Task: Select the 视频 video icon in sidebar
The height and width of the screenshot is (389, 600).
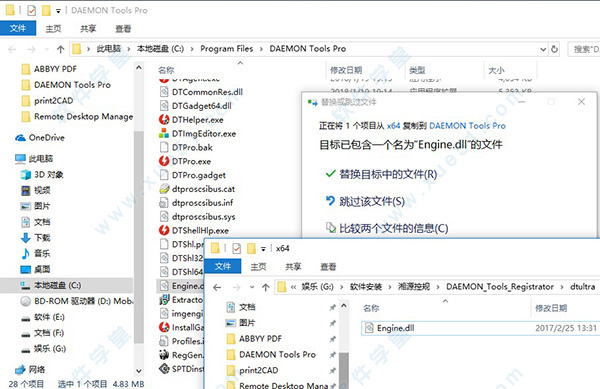Action: click(x=26, y=190)
